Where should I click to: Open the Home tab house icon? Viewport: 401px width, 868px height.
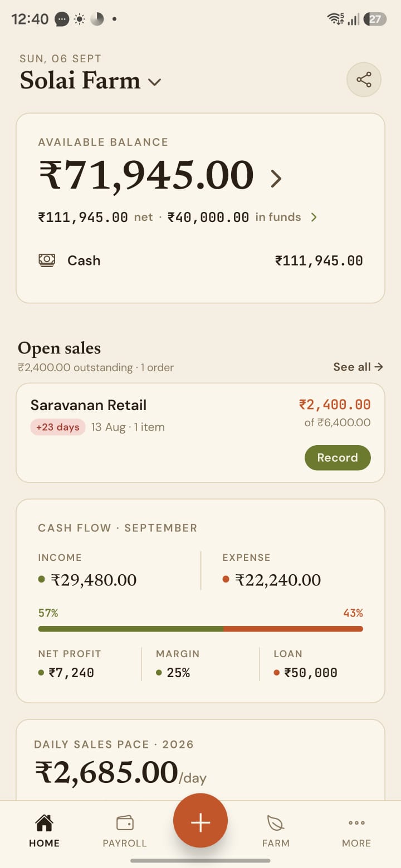44,822
